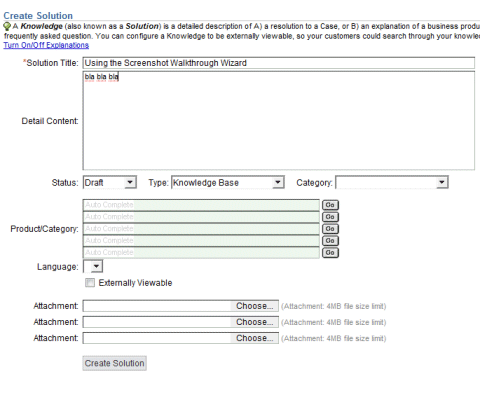Screen dimensions: 480x400
Task: Expand the empty Category dropdown
Action: [392, 183]
